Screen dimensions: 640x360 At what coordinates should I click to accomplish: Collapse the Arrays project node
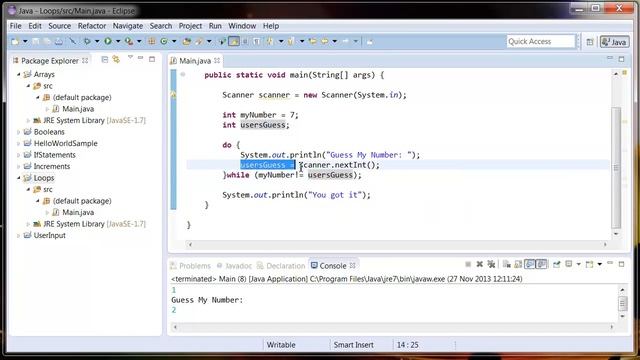18,74
